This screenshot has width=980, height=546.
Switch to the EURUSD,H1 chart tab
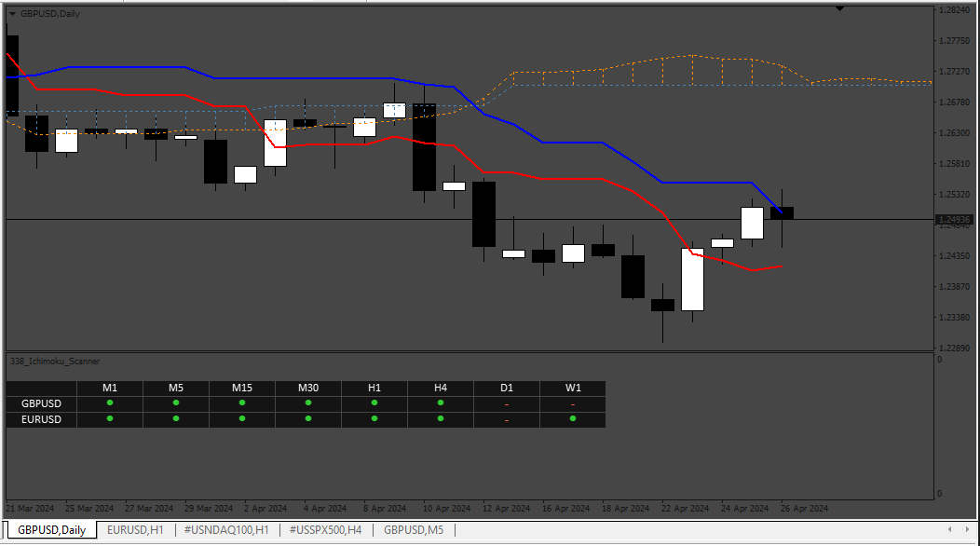pyautogui.click(x=135, y=530)
